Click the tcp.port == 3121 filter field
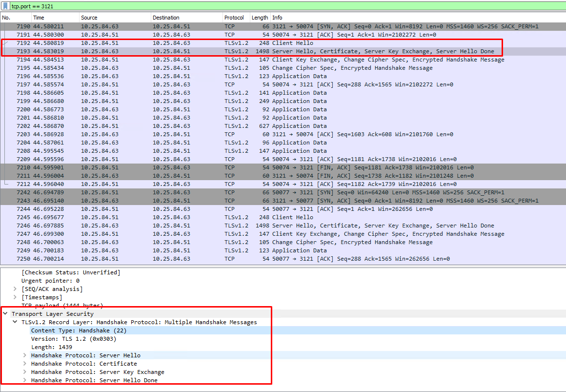 [283, 6]
